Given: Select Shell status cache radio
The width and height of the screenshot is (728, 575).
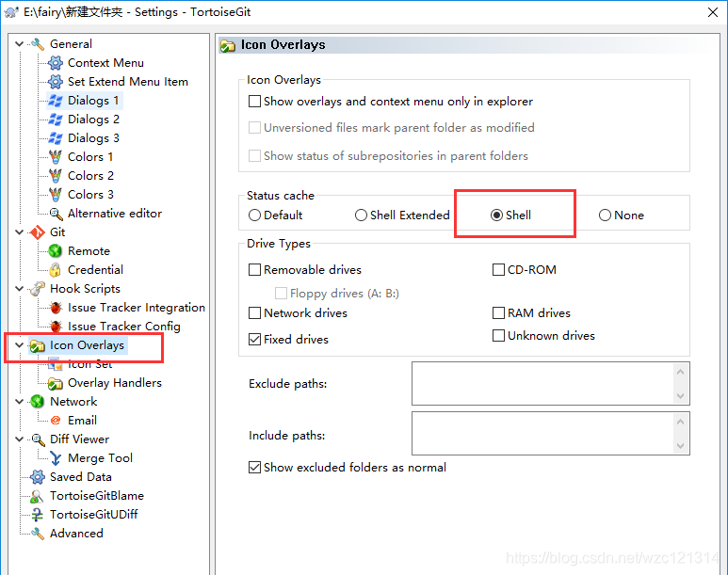Looking at the screenshot, I should click(x=496, y=216).
